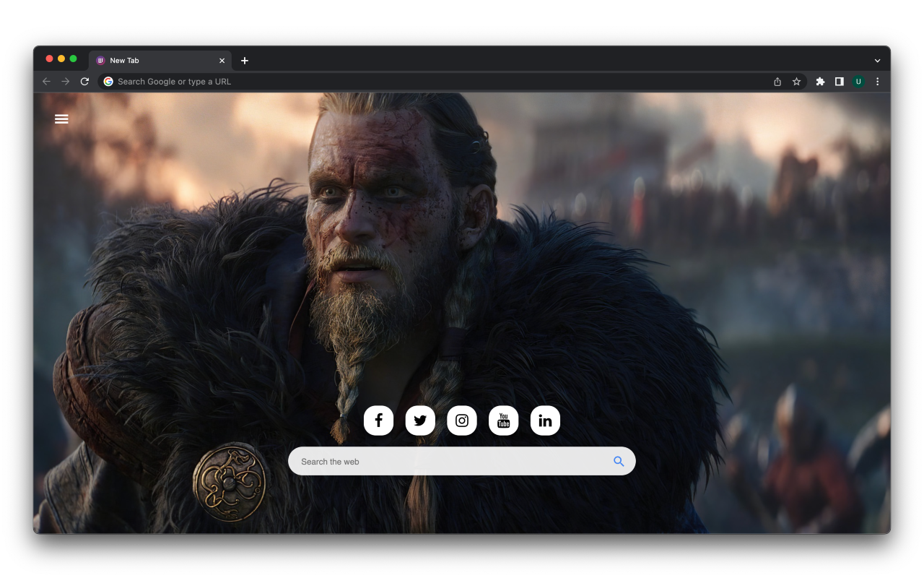Open the Twitter shortcut icon
Viewport: 924px width, 578px height.
(x=420, y=420)
